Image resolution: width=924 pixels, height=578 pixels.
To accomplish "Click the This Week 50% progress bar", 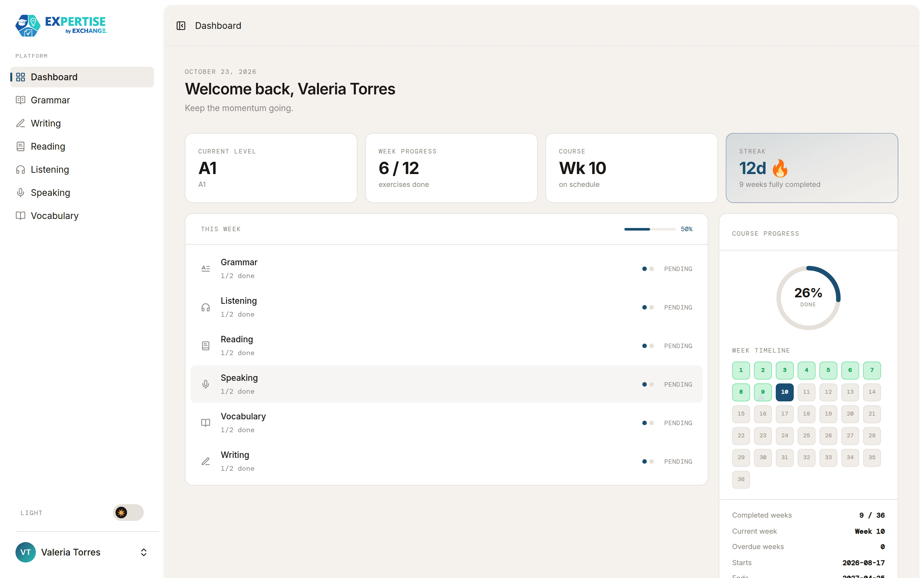I will [650, 229].
